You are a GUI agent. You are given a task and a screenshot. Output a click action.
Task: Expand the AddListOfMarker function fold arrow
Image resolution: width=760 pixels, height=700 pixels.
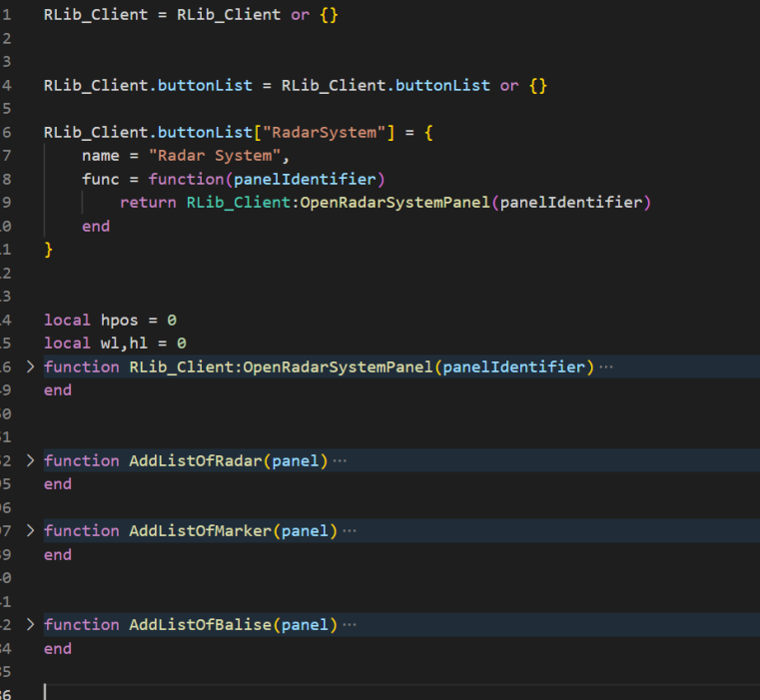30,530
